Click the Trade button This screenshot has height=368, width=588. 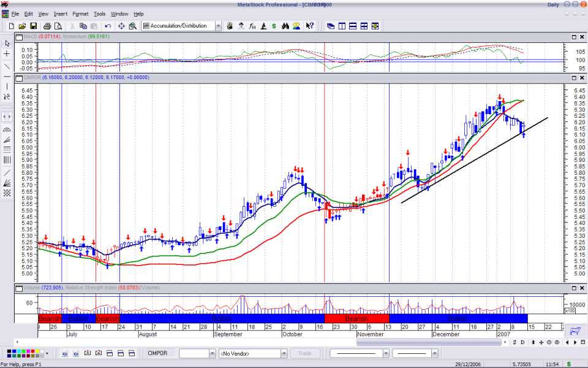305,353
